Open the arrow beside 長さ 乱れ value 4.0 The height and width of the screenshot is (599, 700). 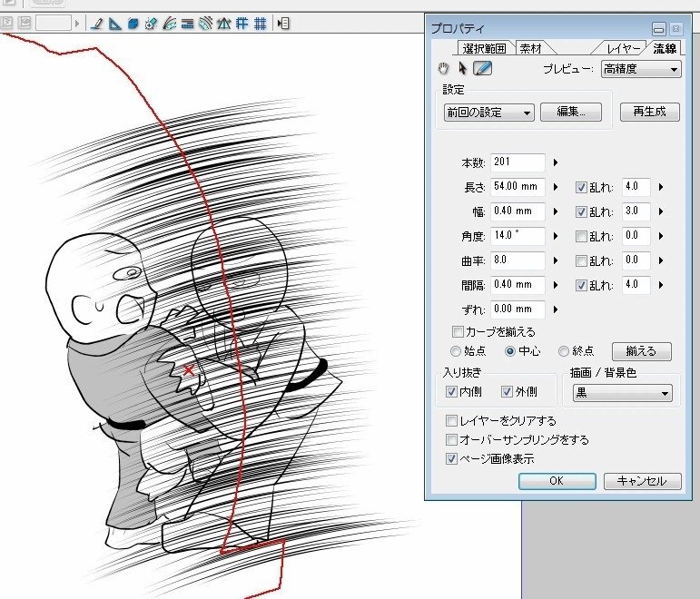click(x=661, y=187)
